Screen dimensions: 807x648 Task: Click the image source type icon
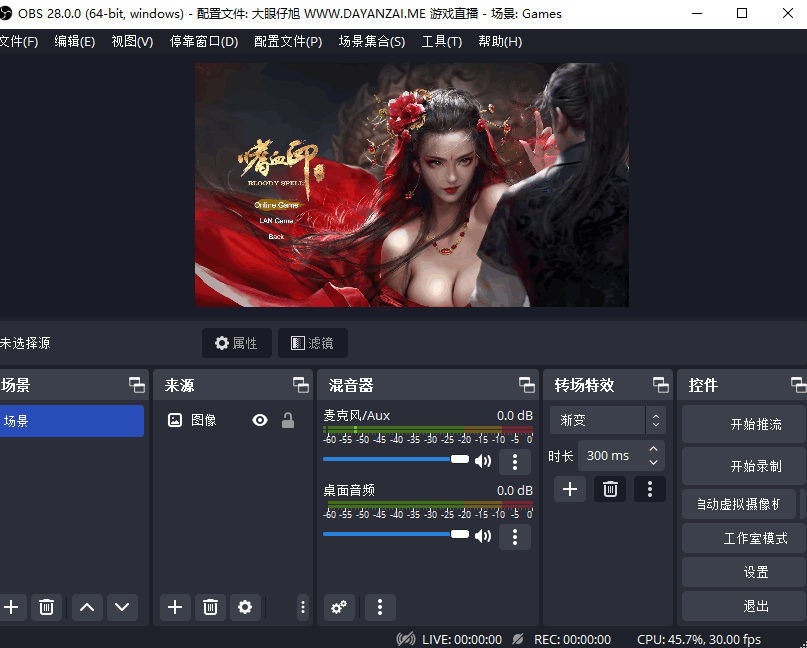pyautogui.click(x=175, y=421)
